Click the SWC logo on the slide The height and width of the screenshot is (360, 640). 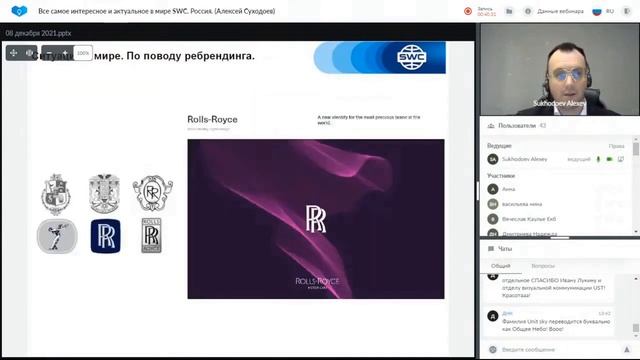pyautogui.click(x=411, y=57)
